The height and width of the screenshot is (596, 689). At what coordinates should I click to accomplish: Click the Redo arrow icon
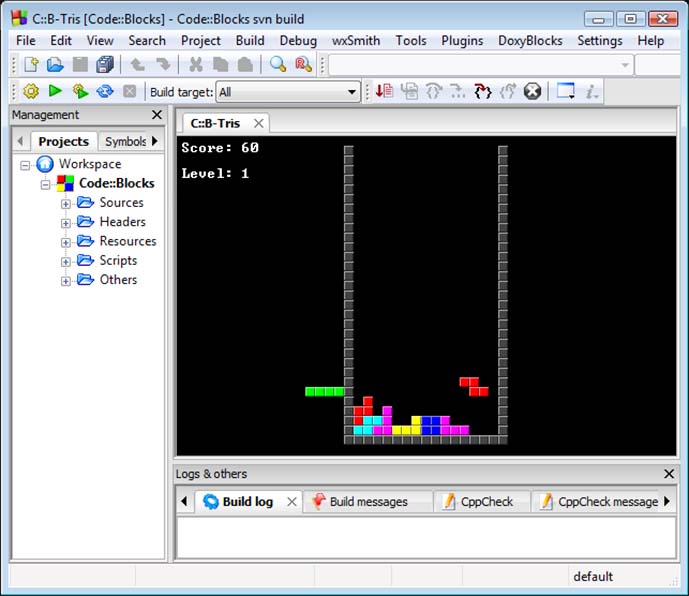tap(163, 65)
